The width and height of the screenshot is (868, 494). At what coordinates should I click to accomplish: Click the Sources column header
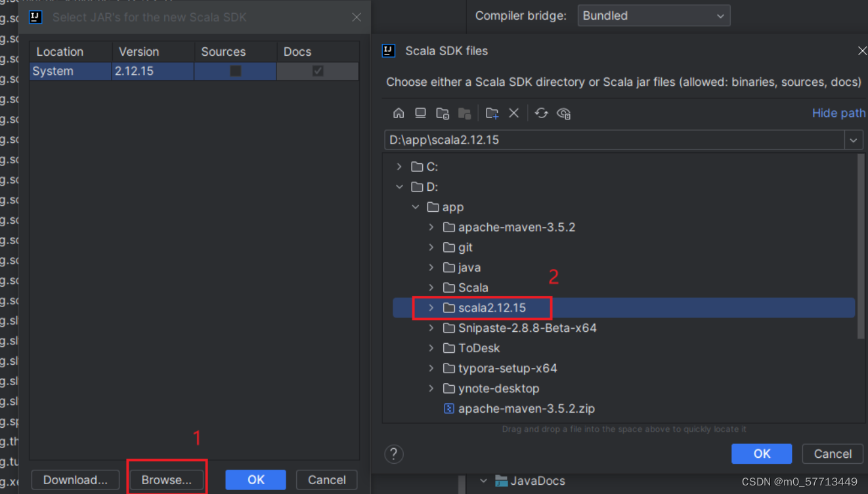point(236,52)
